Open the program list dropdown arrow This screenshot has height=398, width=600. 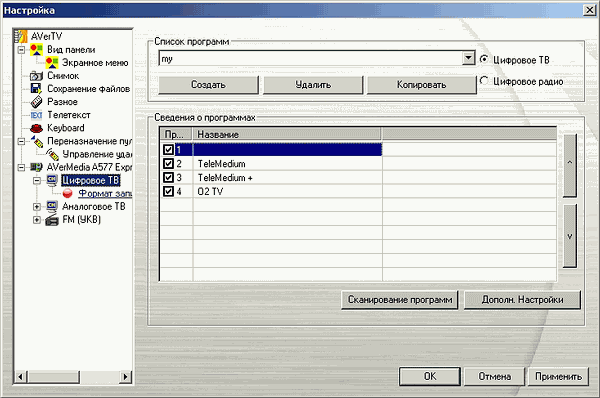[468, 58]
